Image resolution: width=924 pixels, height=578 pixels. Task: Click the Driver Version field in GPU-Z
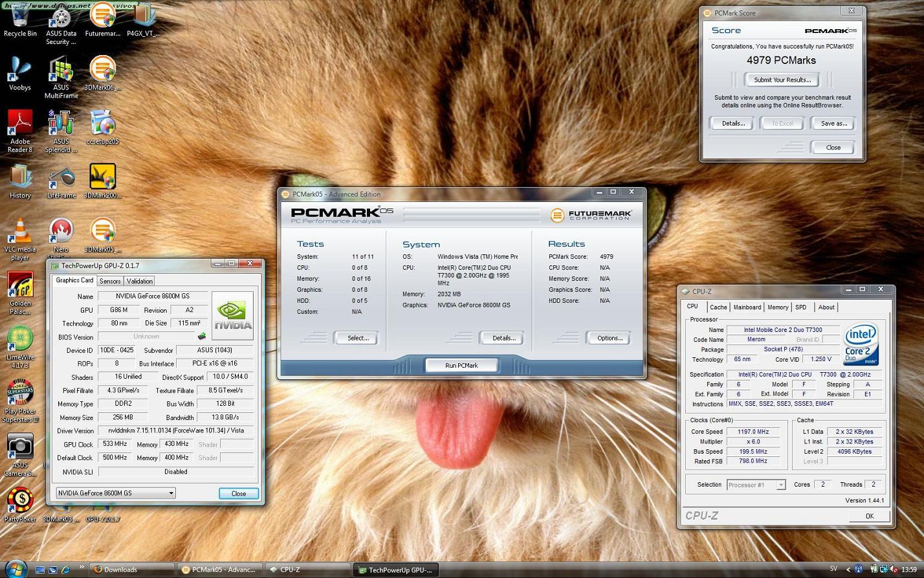(x=175, y=430)
